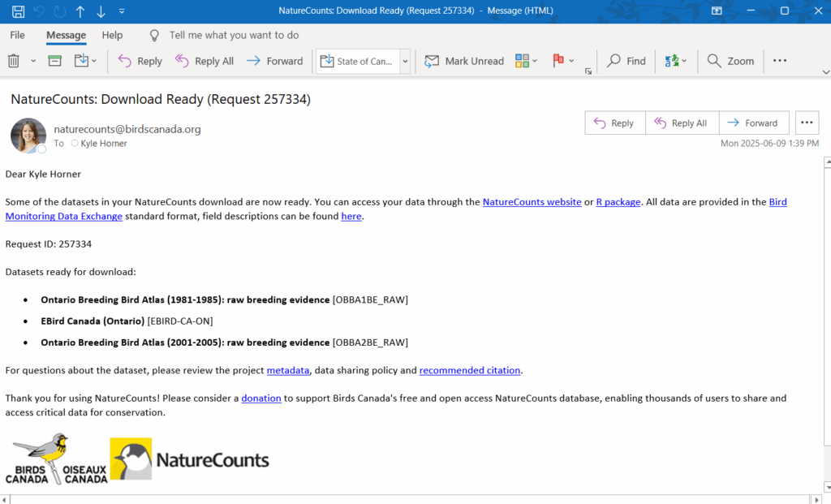Click the Tell me what you want to do box
831x504 pixels.
234,35
